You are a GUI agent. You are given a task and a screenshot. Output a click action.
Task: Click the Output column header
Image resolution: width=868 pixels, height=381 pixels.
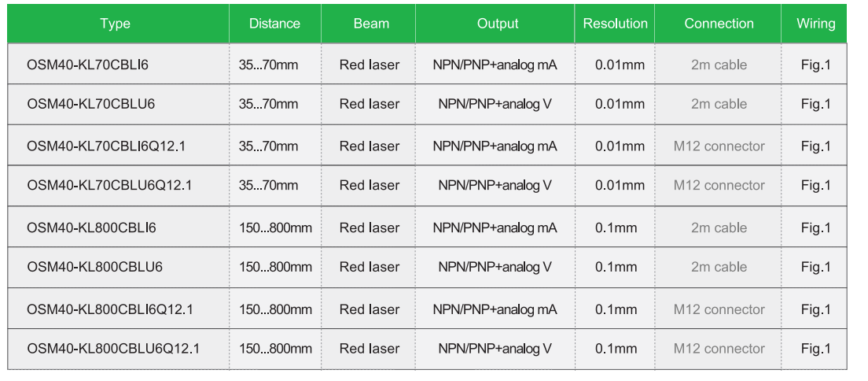coord(498,24)
